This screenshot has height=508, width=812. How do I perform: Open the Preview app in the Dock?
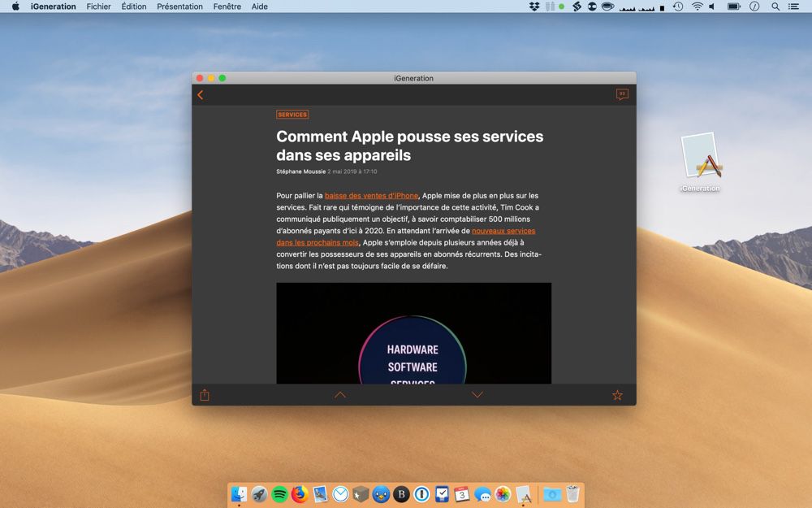(320, 494)
